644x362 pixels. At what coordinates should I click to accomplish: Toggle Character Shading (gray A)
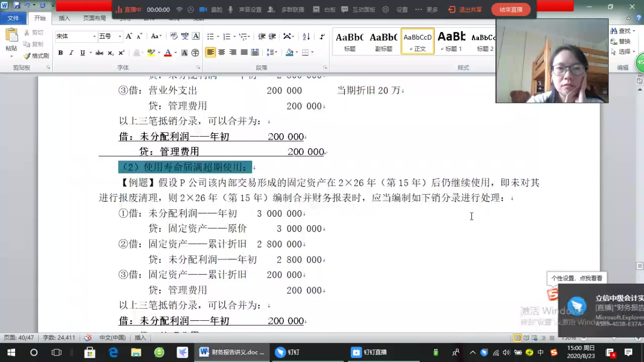tap(184, 53)
